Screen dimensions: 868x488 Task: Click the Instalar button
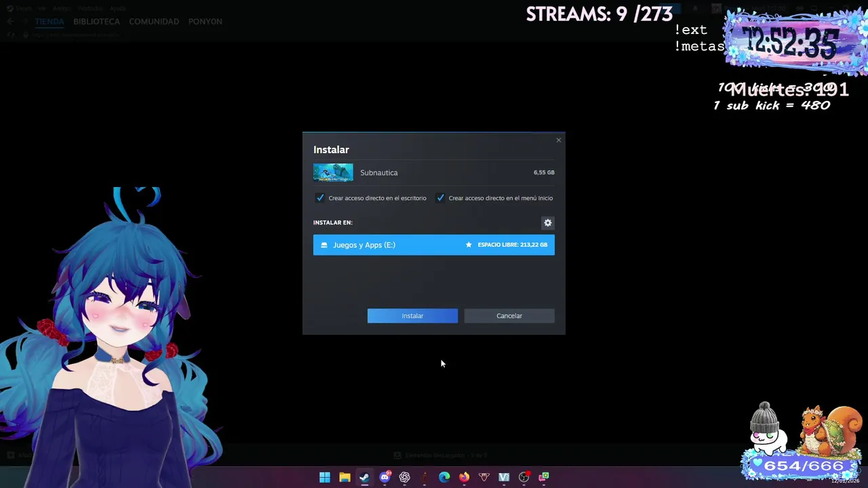(x=412, y=316)
